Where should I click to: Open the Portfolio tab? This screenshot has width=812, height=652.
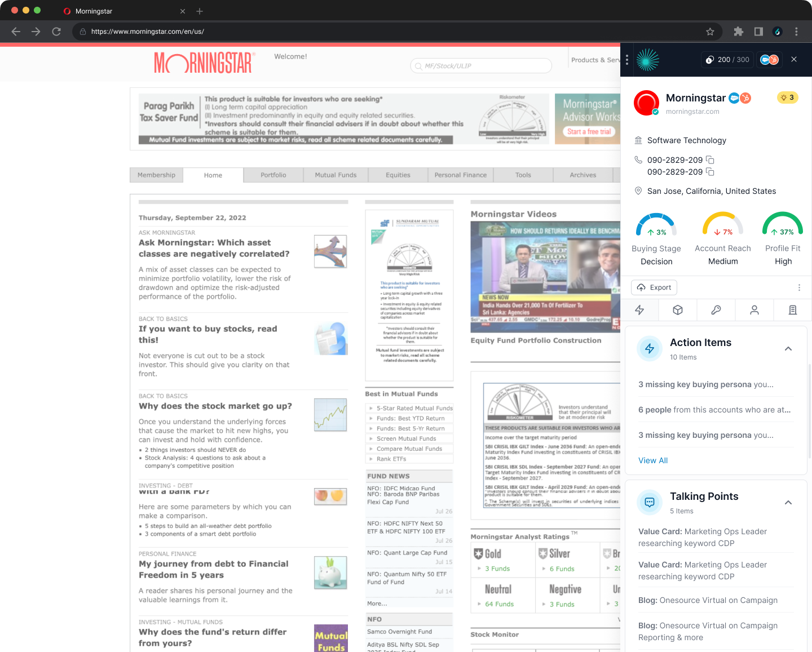pos(273,175)
